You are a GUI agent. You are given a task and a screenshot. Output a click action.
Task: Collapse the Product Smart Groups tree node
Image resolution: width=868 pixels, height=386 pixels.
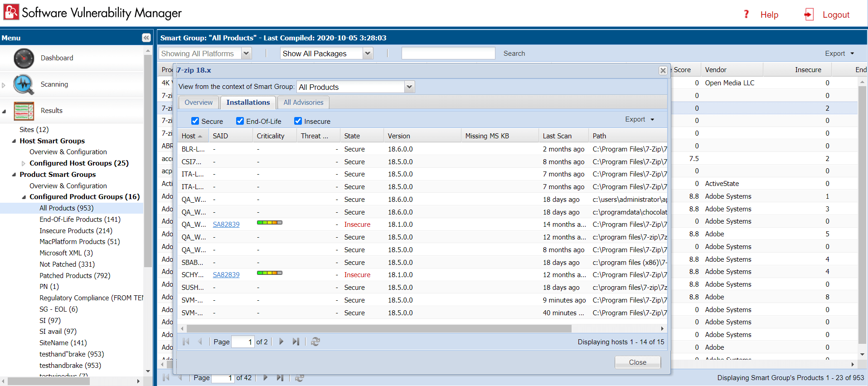click(x=14, y=175)
